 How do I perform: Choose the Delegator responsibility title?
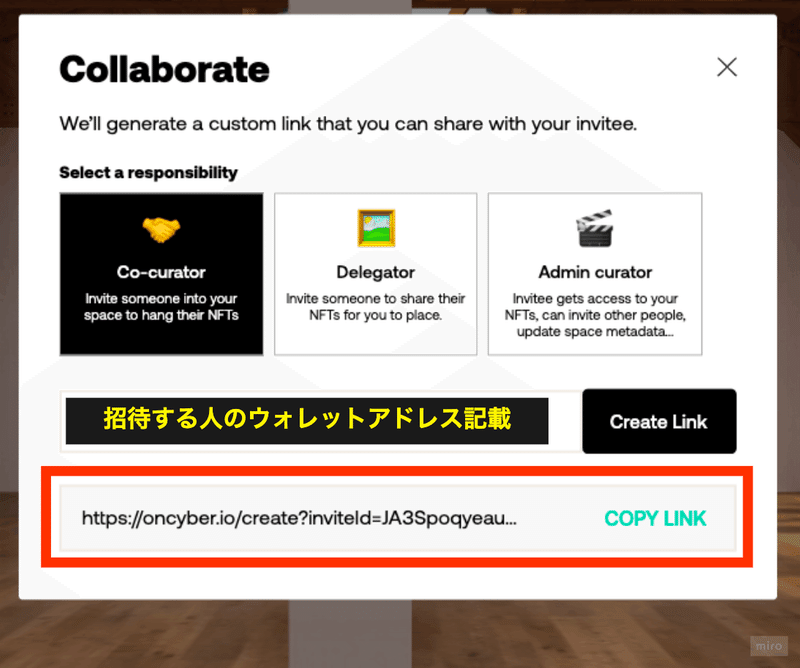coord(376,272)
